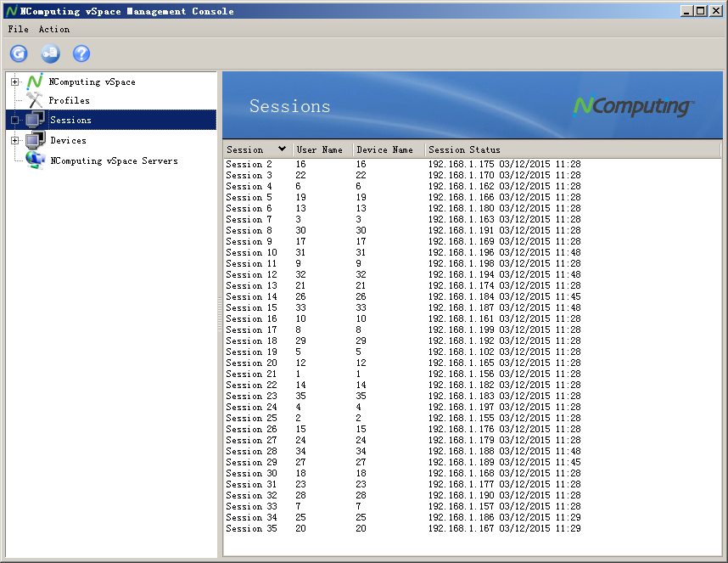This screenshot has height=563, width=728.
Task: Open the Action menu
Action: (x=54, y=29)
